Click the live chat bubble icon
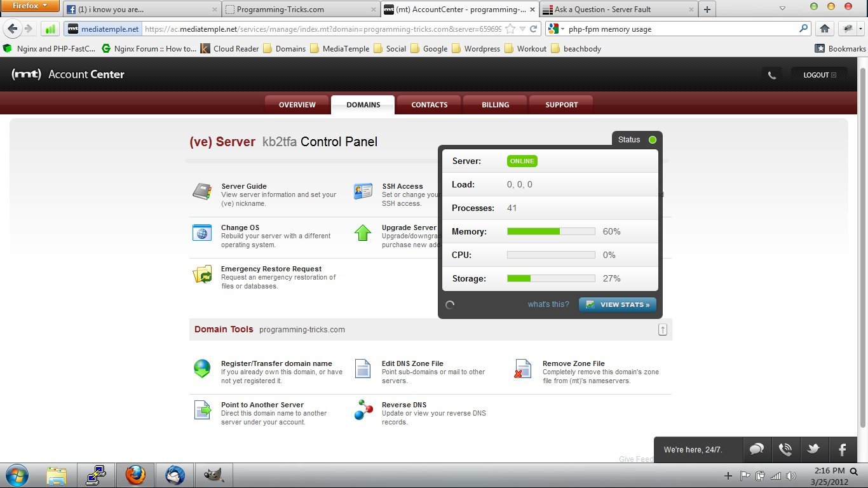 click(756, 449)
